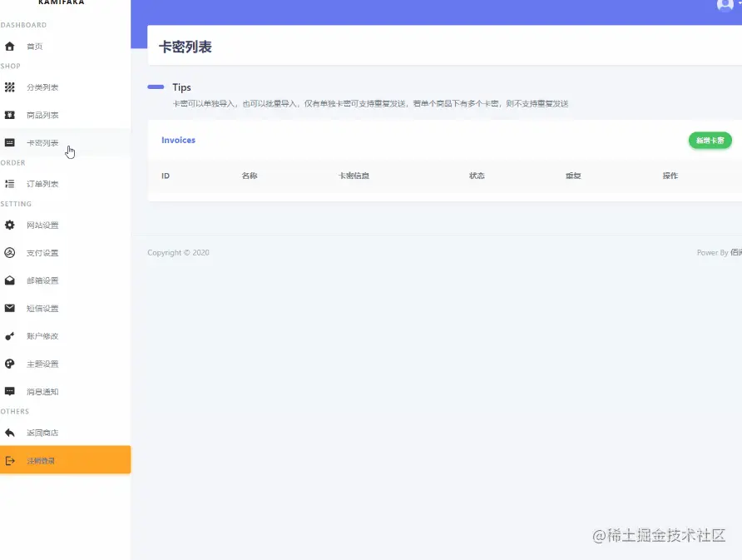Click the ID column header
The image size is (742, 560).
tap(166, 176)
